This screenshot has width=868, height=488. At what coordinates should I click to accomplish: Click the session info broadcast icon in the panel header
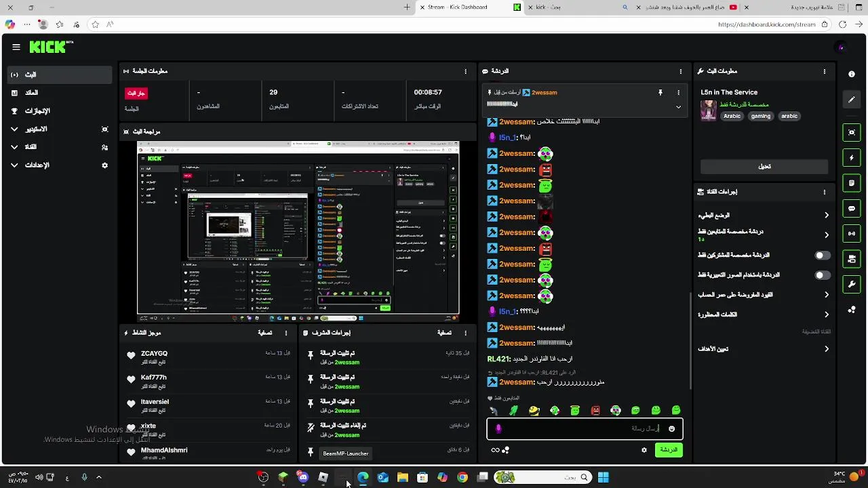(126, 71)
